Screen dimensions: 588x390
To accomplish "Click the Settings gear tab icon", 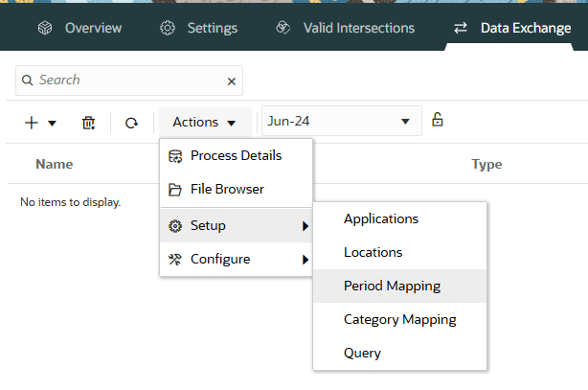I will click(168, 28).
